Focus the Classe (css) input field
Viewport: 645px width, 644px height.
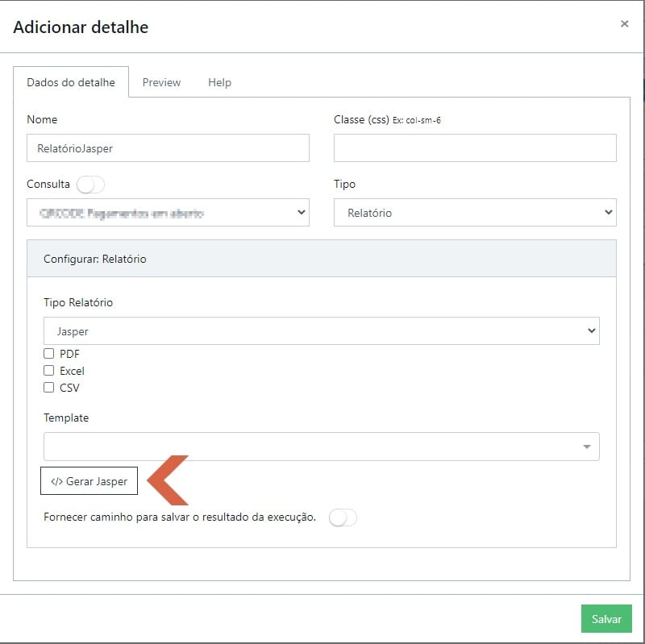pos(475,148)
